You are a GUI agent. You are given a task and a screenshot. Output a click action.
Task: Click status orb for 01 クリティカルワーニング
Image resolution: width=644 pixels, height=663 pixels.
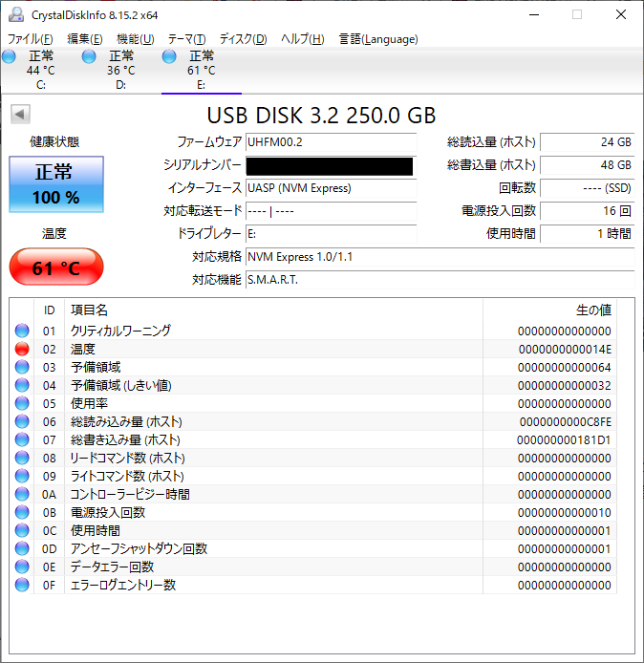[x=22, y=331]
